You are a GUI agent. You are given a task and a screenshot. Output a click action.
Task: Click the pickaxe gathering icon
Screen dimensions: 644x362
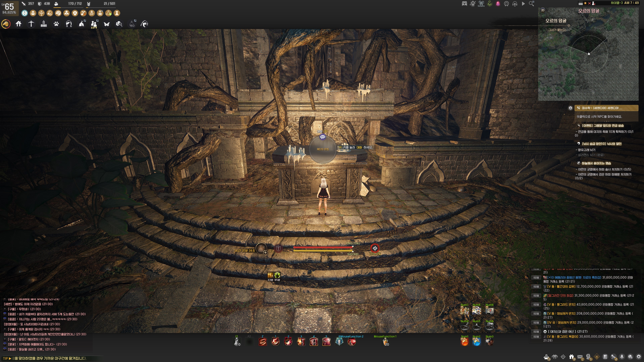tap(31, 24)
